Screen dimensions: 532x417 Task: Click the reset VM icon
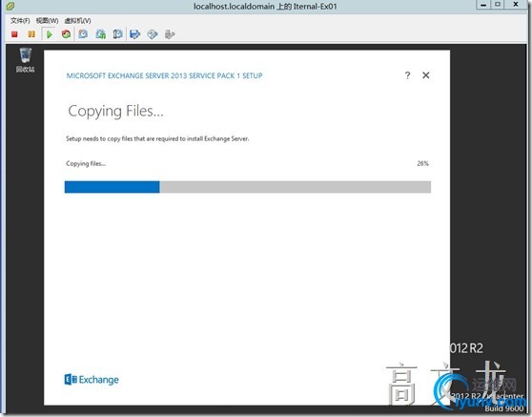[x=66, y=34]
